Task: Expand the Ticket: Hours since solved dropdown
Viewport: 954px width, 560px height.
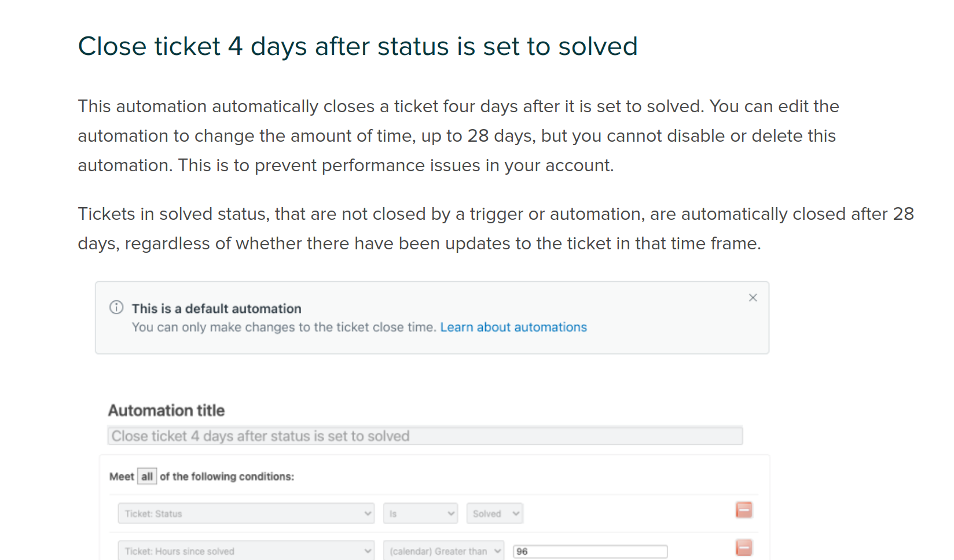Action: tap(246, 551)
